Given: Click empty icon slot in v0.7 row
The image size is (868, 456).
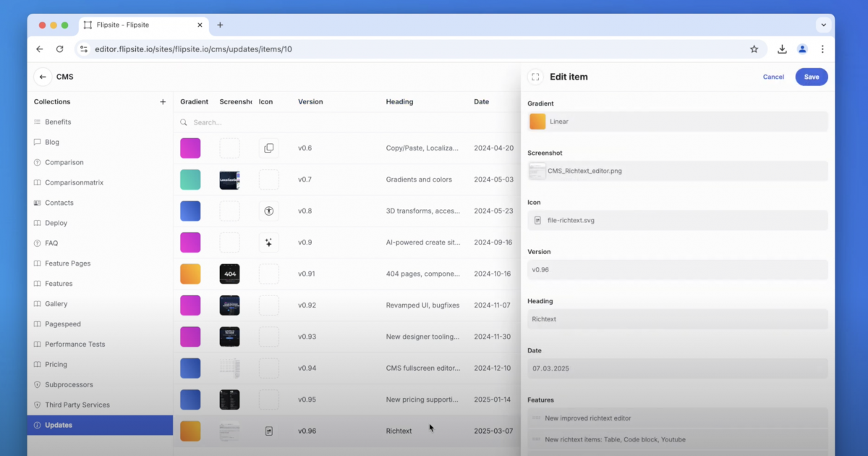Looking at the screenshot, I should point(268,180).
